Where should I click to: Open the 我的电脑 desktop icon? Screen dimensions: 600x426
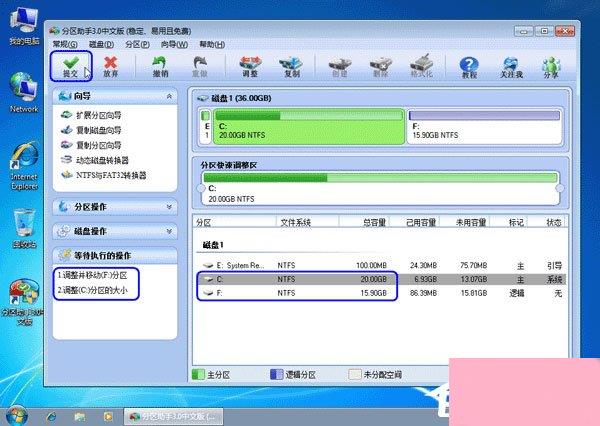(24, 27)
